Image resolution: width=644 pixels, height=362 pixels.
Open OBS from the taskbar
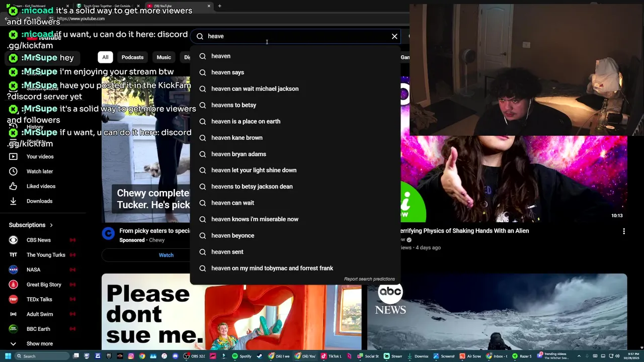pos(195,356)
